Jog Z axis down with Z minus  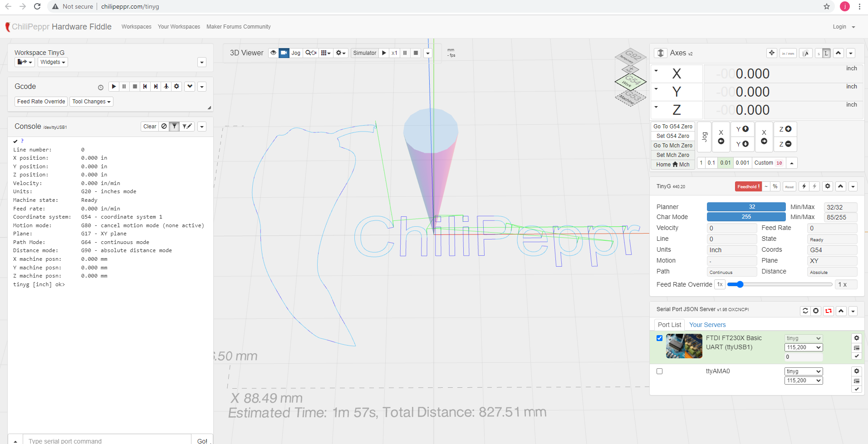785,144
